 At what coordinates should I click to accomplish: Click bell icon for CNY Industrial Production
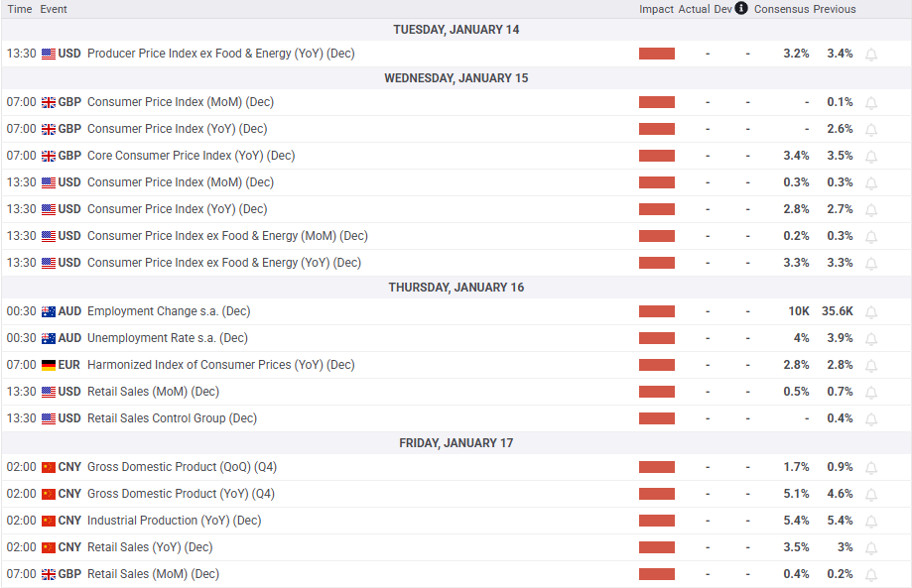point(871,521)
